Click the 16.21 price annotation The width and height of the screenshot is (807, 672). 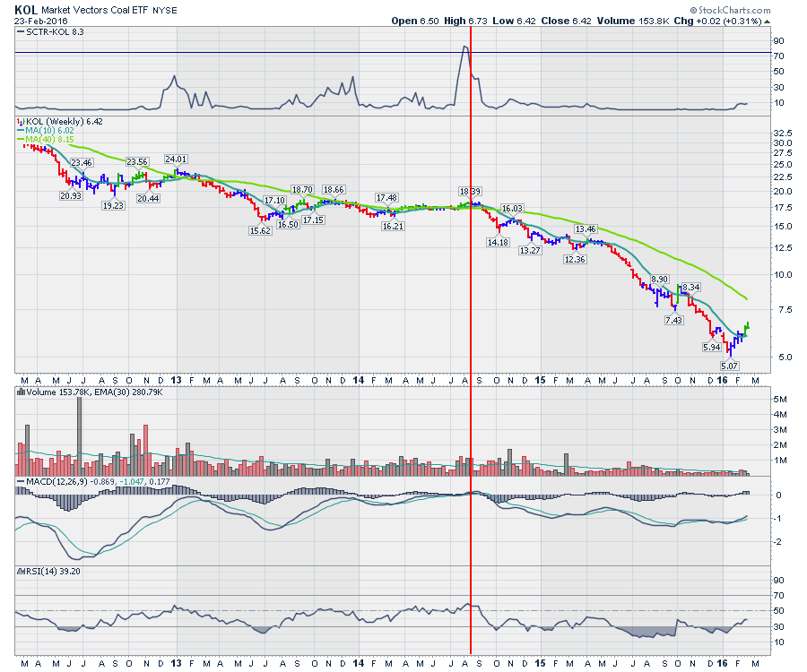click(x=393, y=226)
